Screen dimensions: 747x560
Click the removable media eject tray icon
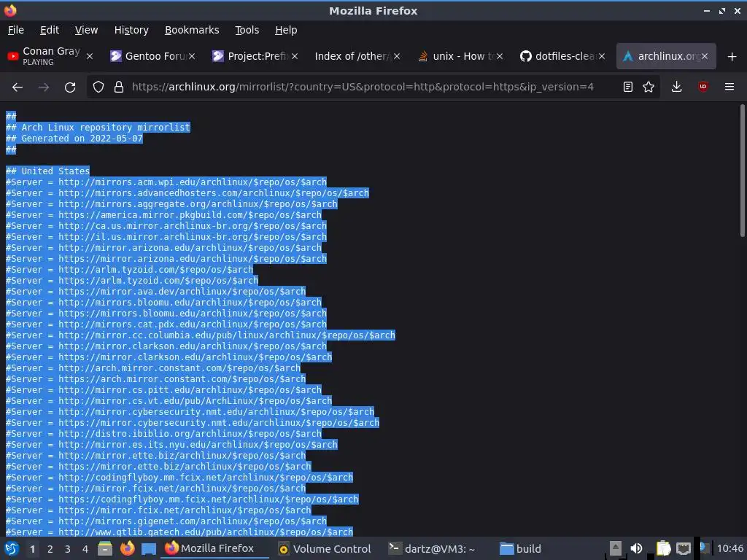[x=615, y=548]
